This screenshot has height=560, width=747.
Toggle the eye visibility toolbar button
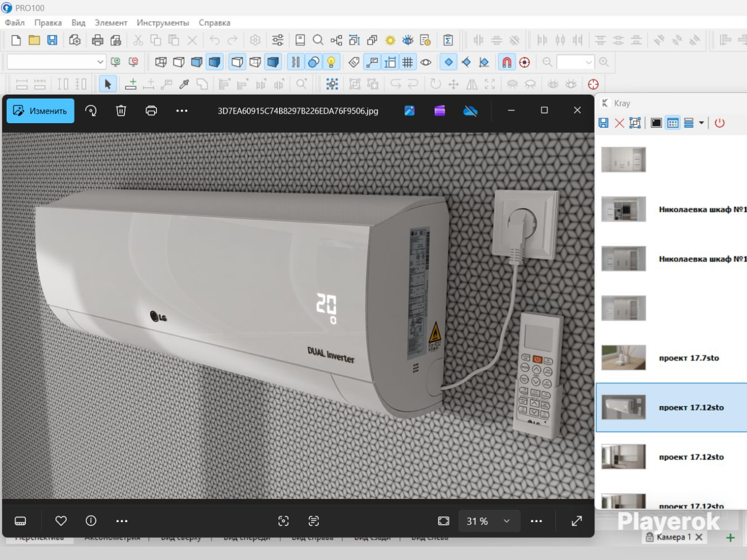426,62
